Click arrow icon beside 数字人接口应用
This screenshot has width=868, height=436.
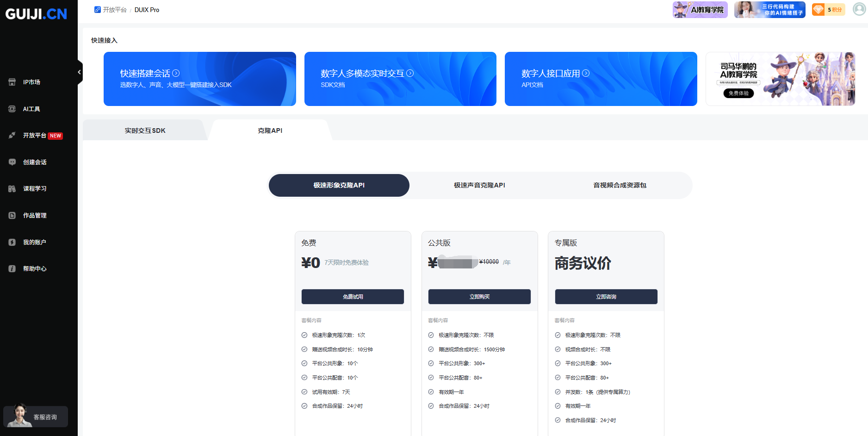586,73
